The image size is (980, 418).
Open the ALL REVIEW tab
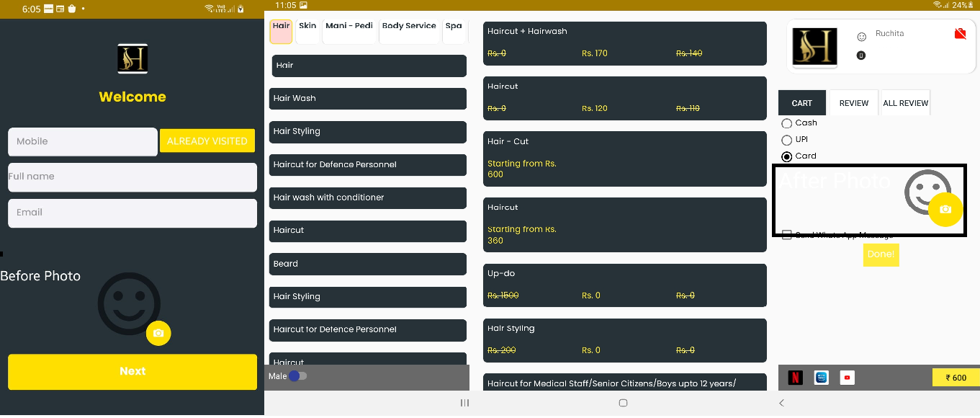[x=905, y=103]
